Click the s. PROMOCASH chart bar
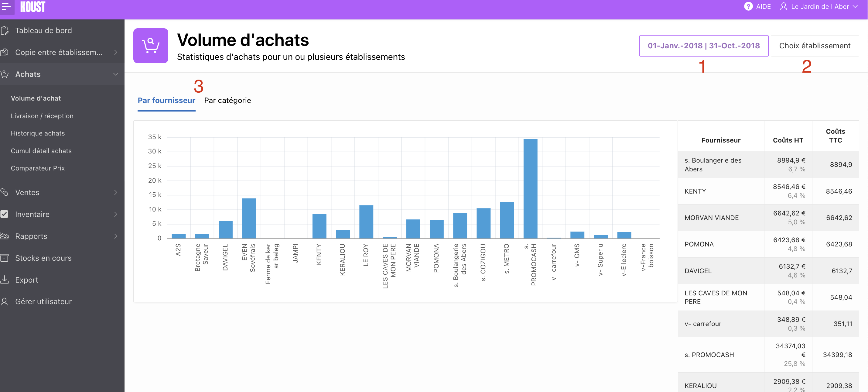The image size is (868, 392). pyautogui.click(x=530, y=189)
